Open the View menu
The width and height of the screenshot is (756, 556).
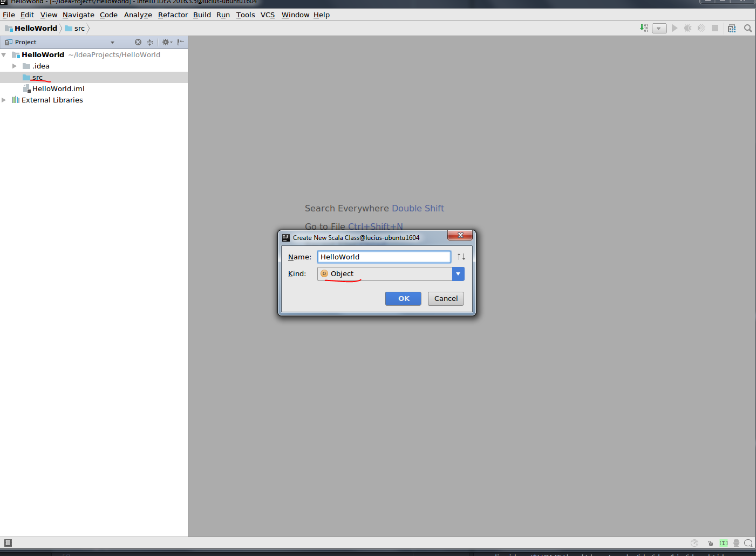[x=49, y=15]
